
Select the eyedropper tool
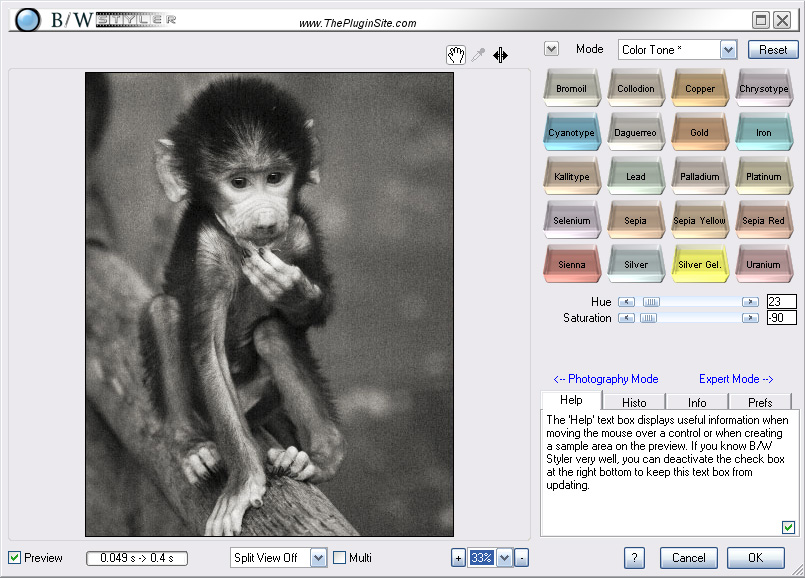point(478,55)
